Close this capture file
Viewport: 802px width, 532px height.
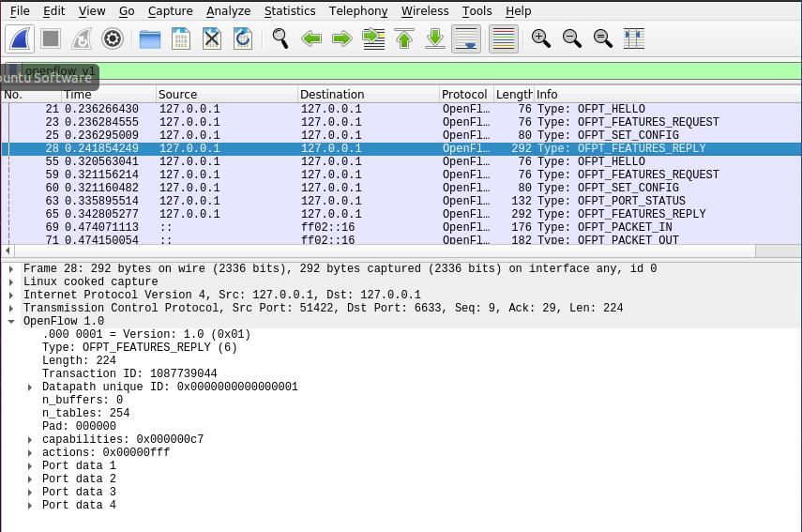coord(212,38)
